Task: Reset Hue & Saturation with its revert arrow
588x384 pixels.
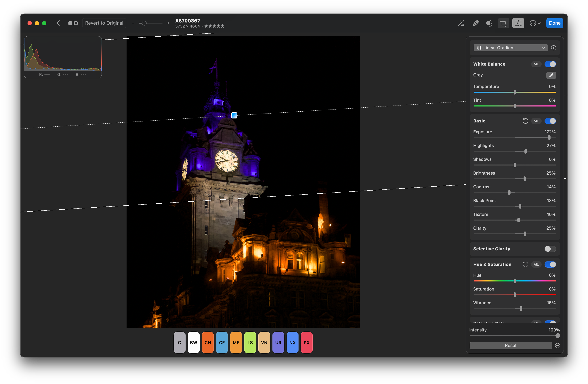Action: coord(526,264)
